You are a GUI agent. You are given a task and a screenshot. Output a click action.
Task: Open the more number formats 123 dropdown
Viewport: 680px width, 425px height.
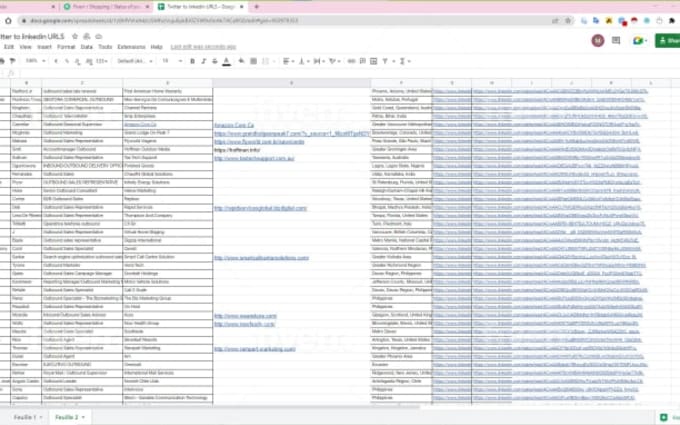coord(101,61)
